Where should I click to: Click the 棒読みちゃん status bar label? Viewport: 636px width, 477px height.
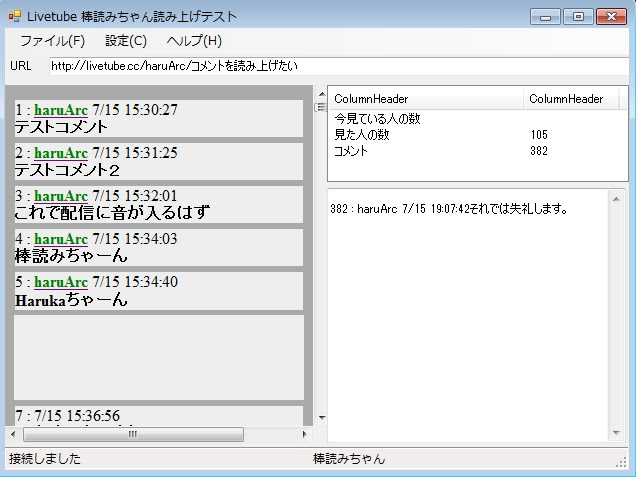tap(349, 459)
